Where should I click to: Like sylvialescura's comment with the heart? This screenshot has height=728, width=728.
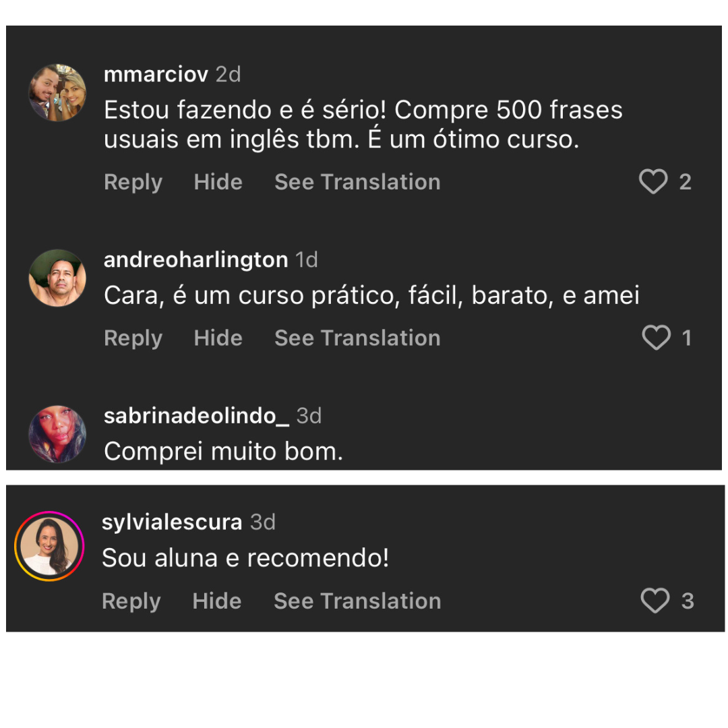(655, 601)
